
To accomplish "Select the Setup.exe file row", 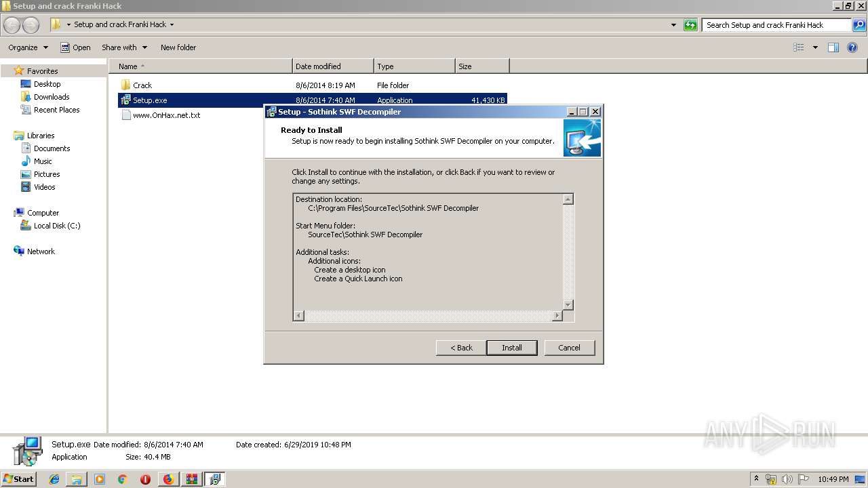I will coord(313,100).
